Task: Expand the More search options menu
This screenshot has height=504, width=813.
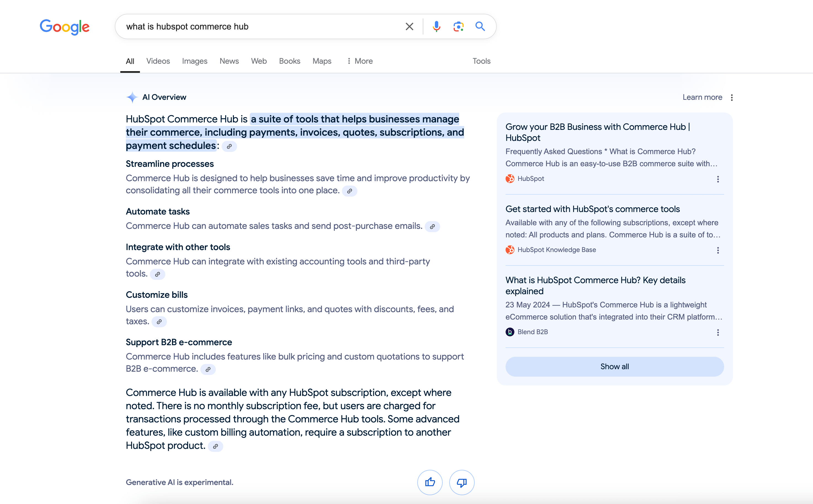Action: pyautogui.click(x=358, y=61)
